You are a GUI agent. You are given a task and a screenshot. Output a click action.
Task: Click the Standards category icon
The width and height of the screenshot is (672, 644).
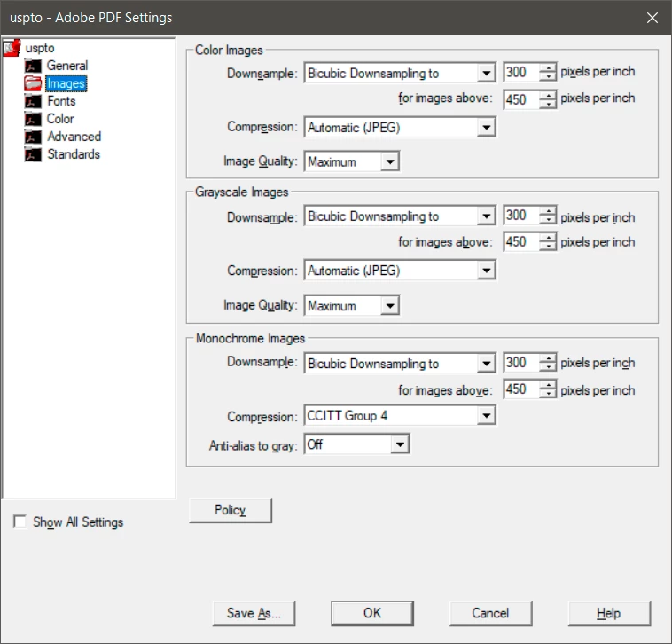tap(33, 154)
